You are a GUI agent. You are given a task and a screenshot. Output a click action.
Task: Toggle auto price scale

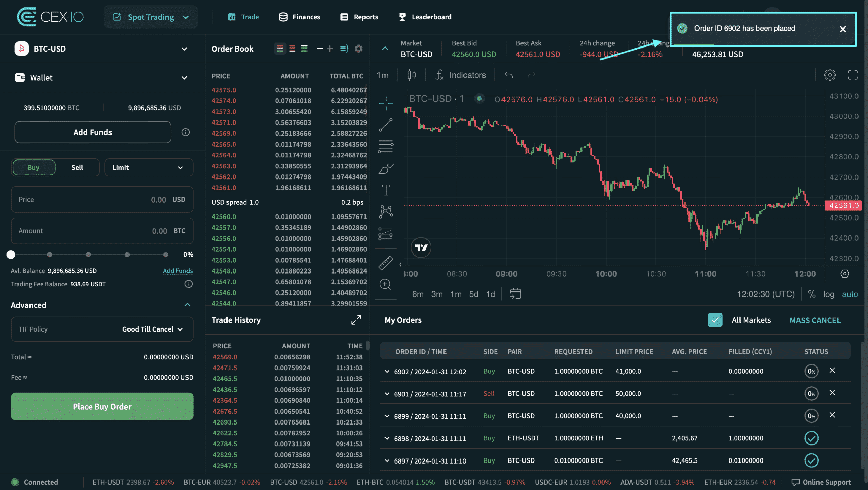[x=850, y=294]
